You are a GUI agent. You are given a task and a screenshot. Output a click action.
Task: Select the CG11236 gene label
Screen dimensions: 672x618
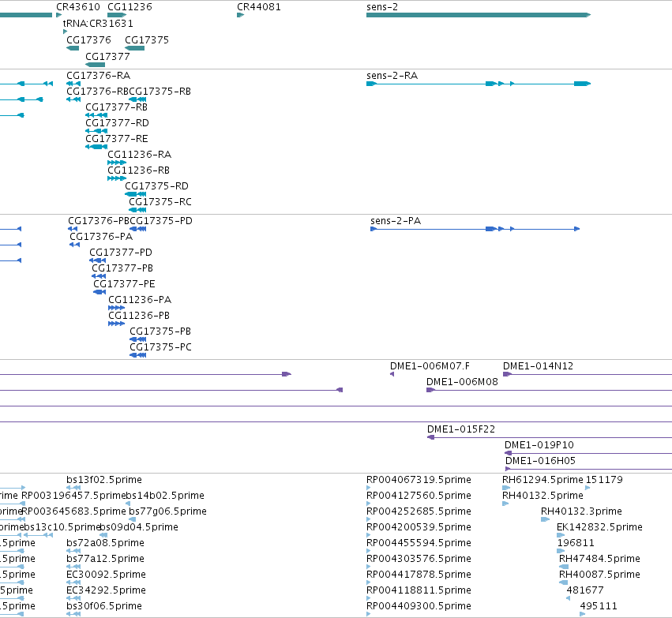pyautogui.click(x=130, y=7)
